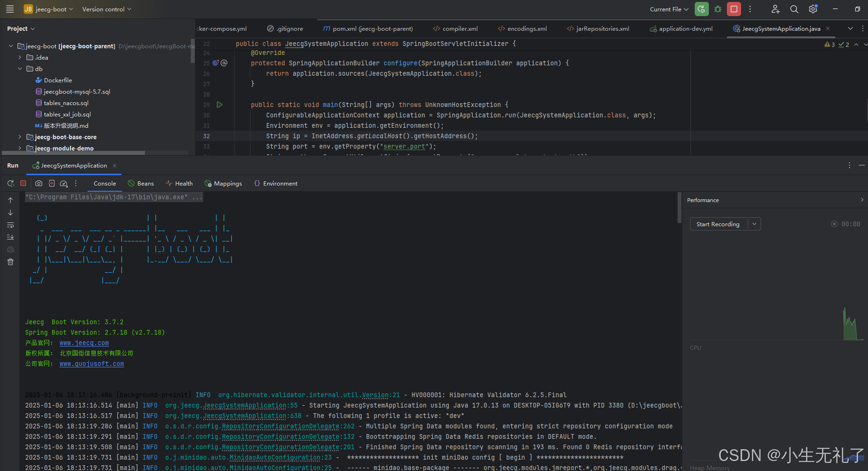Select the Console tab
868x471 pixels.
tap(105, 183)
